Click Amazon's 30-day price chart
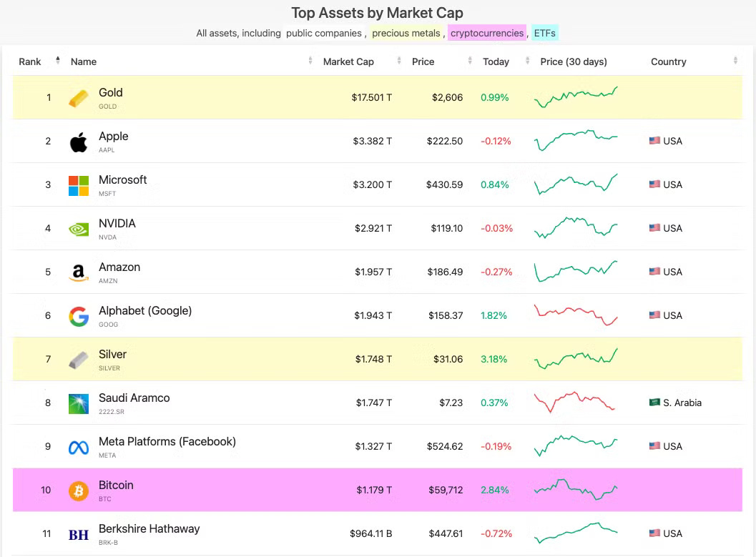This screenshot has height=557, width=756. [576, 271]
